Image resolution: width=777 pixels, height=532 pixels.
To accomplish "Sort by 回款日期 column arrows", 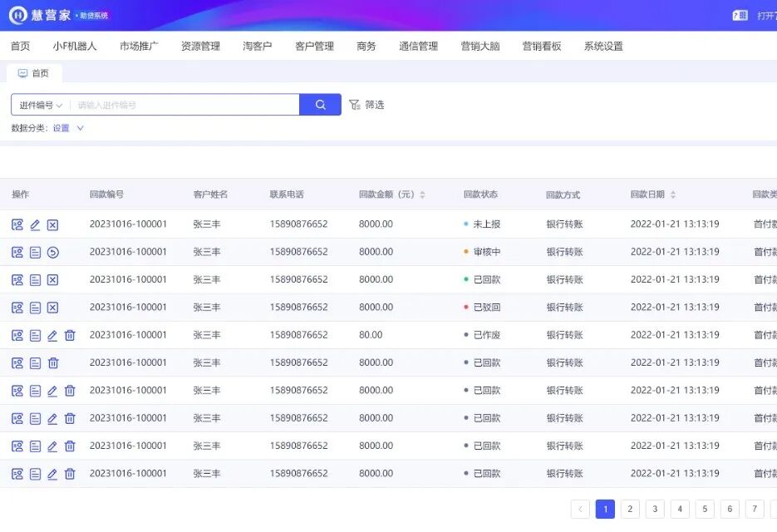I will click(x=673, y=195).
